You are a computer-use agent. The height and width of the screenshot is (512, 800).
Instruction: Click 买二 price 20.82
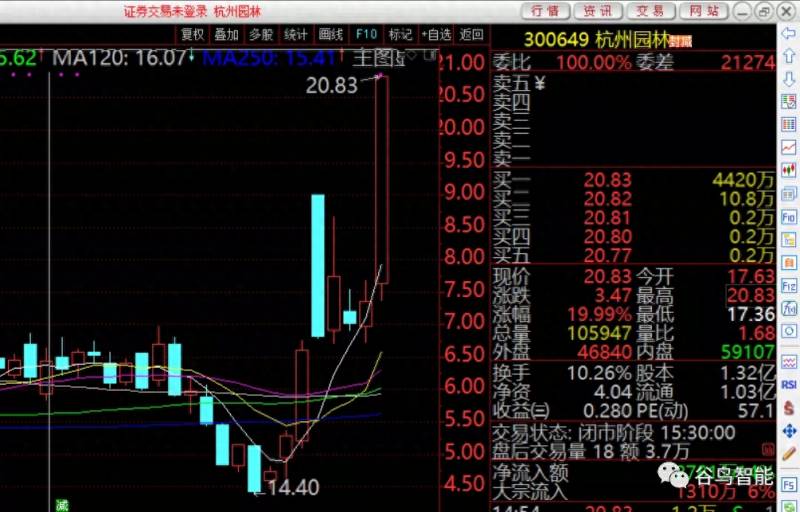[x=608, y=199]
